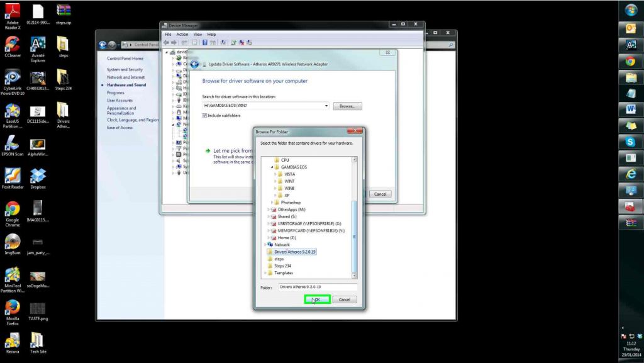Open Network and Internet category
This screenshot has width=644, height=363.
[x=126, y=77]
